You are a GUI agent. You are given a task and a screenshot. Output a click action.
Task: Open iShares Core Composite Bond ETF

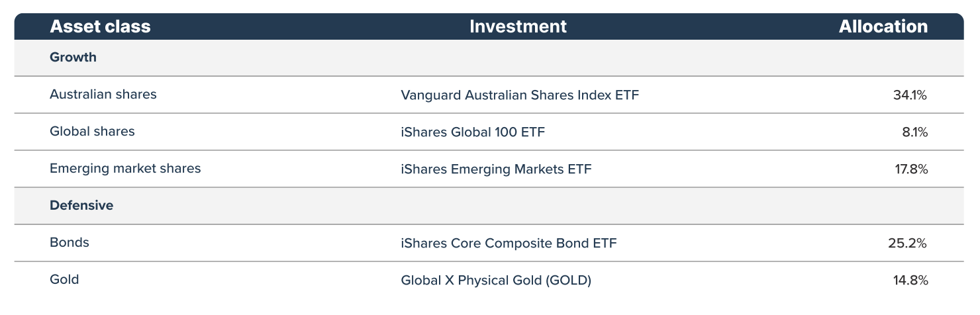point(509,244)
